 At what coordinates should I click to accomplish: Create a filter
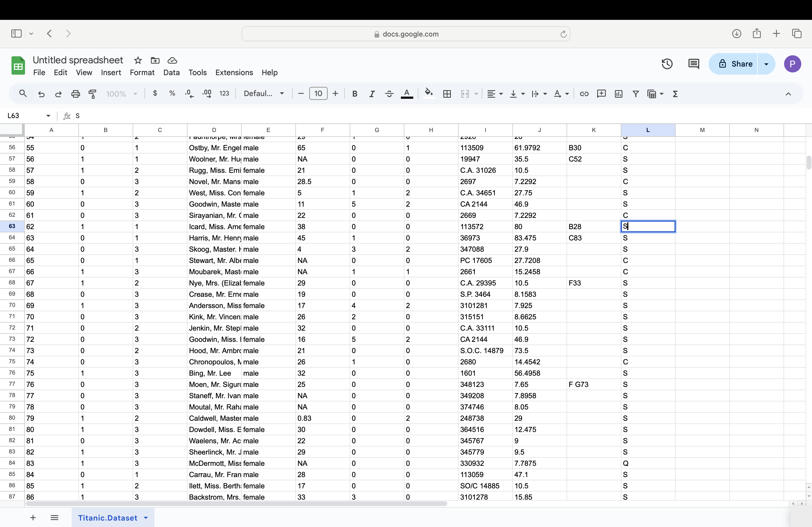[x=636, y=94]
